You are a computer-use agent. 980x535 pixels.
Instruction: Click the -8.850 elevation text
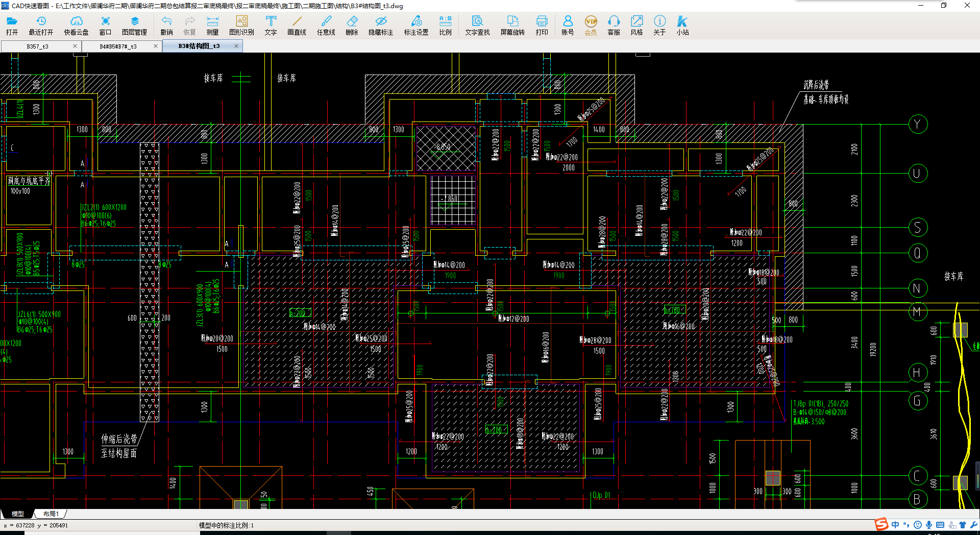pos(443,147)
